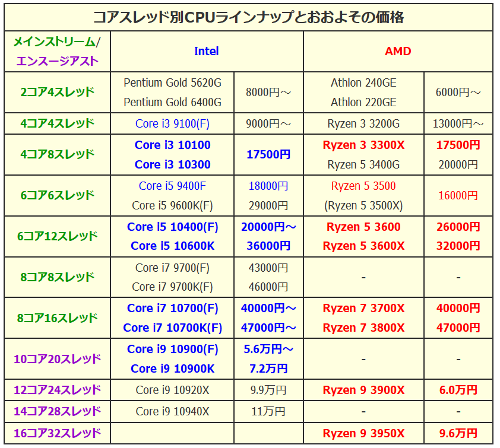The height and width of the screenshot is (448, 500).
Task: Click the Core i3 10100 entry
Action: (173, 145)
